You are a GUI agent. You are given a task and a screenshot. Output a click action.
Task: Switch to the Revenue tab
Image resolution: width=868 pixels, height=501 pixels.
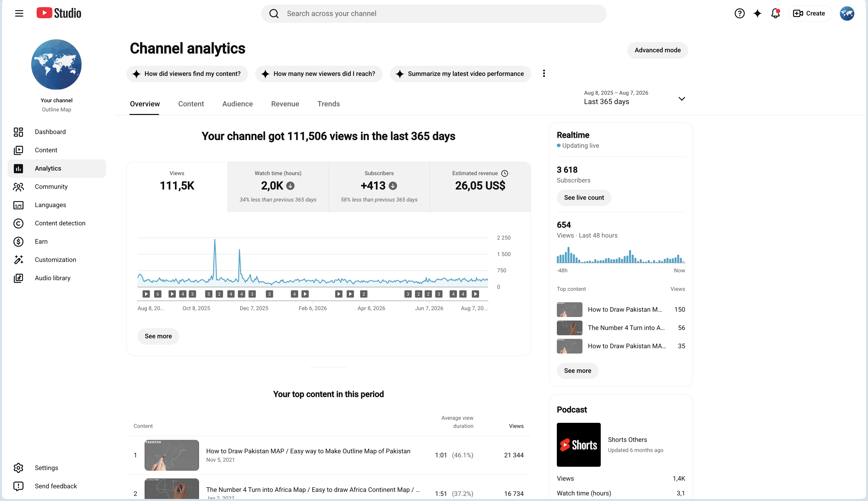(285, 104)
